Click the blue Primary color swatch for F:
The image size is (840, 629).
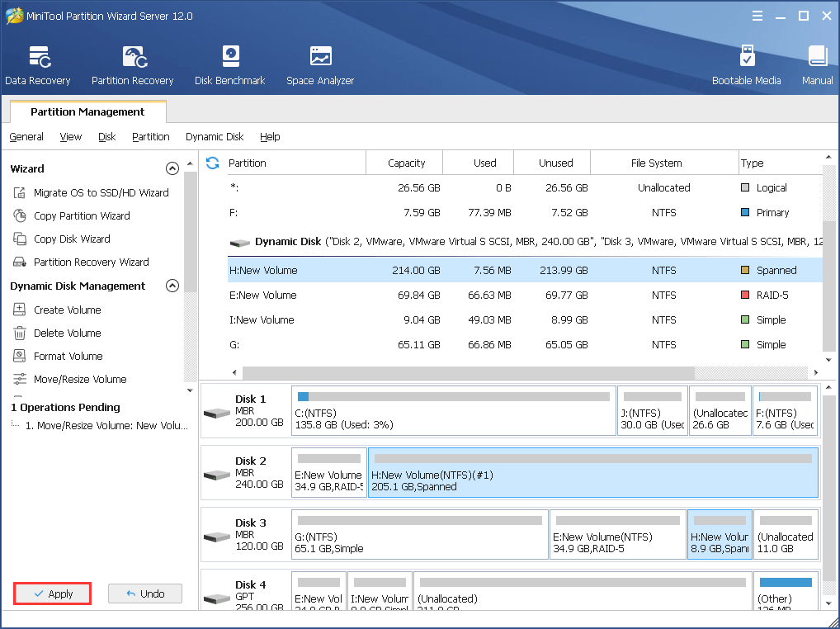pos(744,212)
